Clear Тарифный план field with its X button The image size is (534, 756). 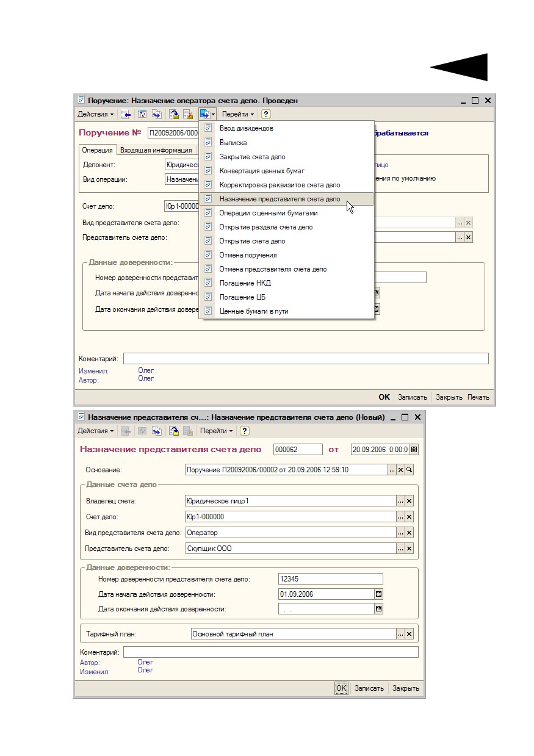tap(409, 634)
